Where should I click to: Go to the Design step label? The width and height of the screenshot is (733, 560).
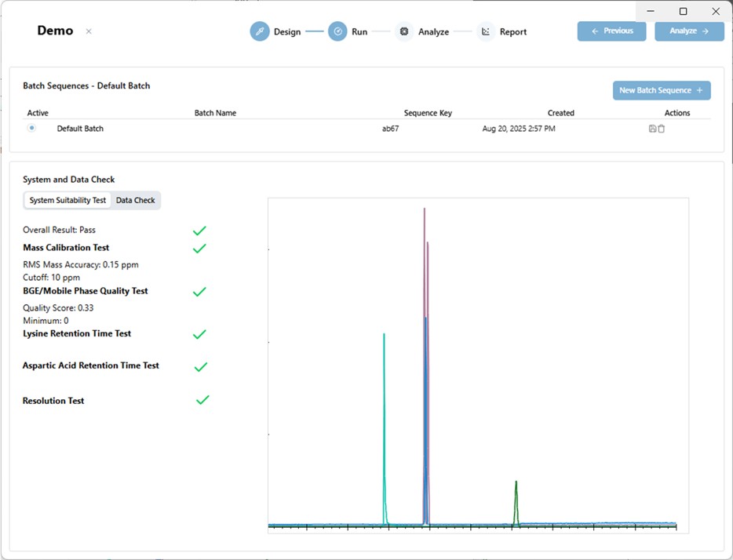[287, 31]
